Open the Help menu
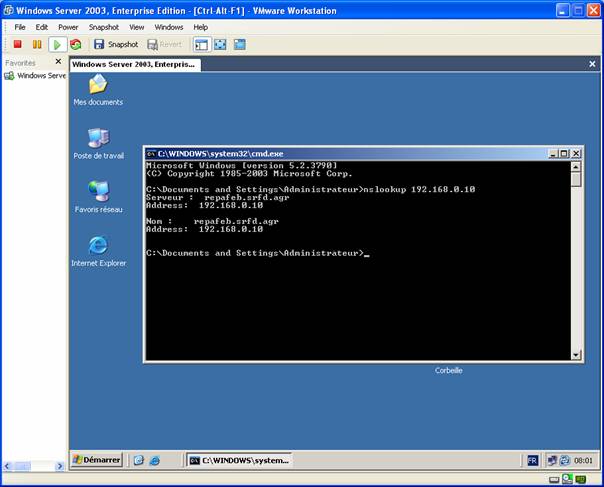The image size is (604, 487). 200,27
